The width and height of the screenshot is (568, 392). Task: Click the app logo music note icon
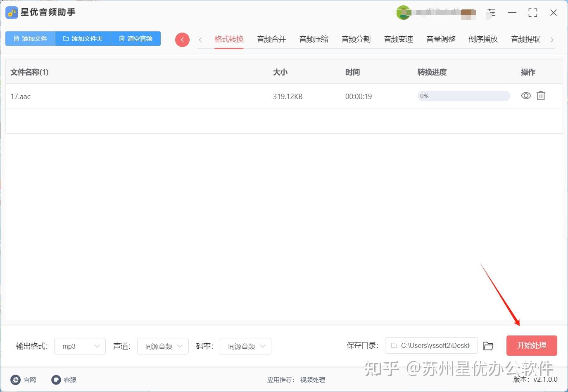(x=12, y=12)
